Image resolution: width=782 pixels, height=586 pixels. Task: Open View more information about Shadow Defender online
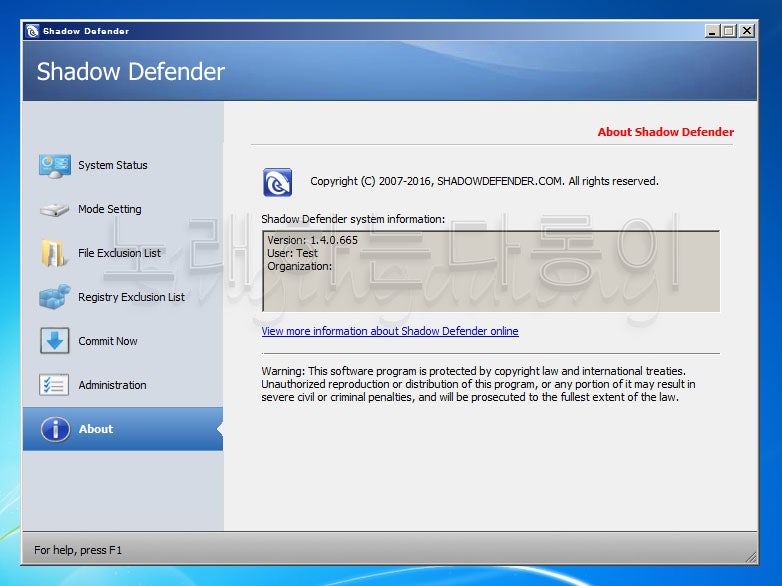pyautogui.click(x=390, y=331)
